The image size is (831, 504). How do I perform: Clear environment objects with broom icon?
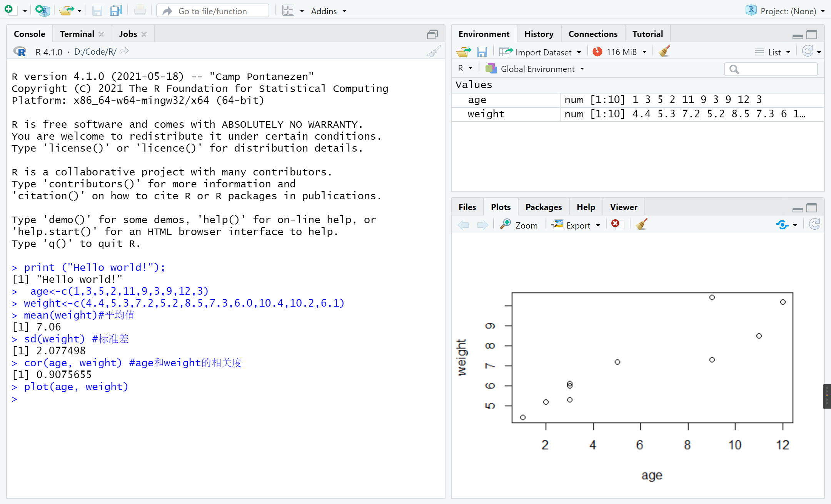664,51
